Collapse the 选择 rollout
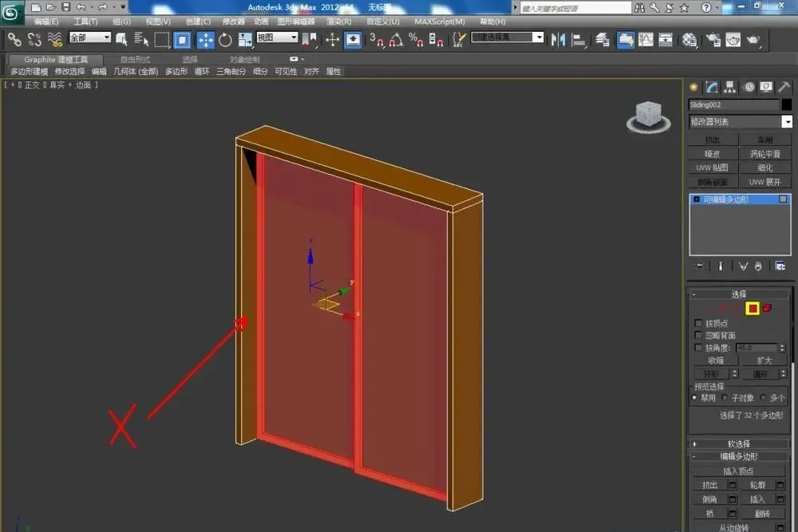 click(x=739, y=294)
